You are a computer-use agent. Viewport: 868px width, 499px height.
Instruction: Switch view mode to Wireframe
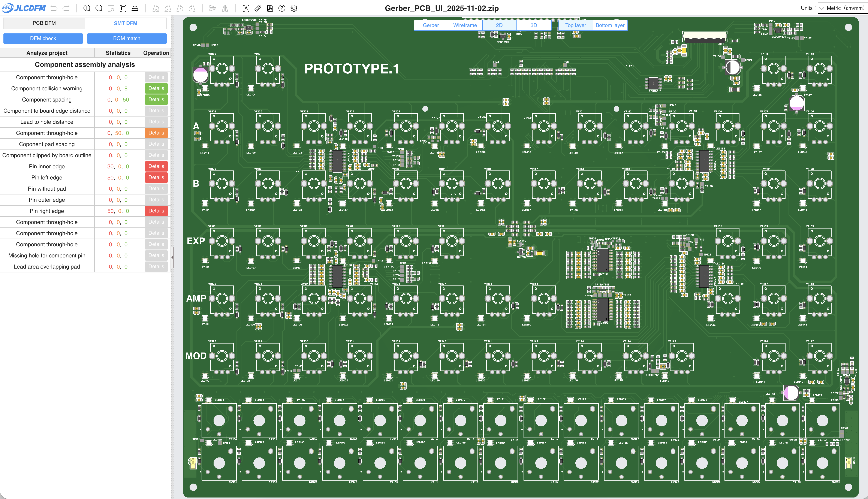click(x=465, y=25)
